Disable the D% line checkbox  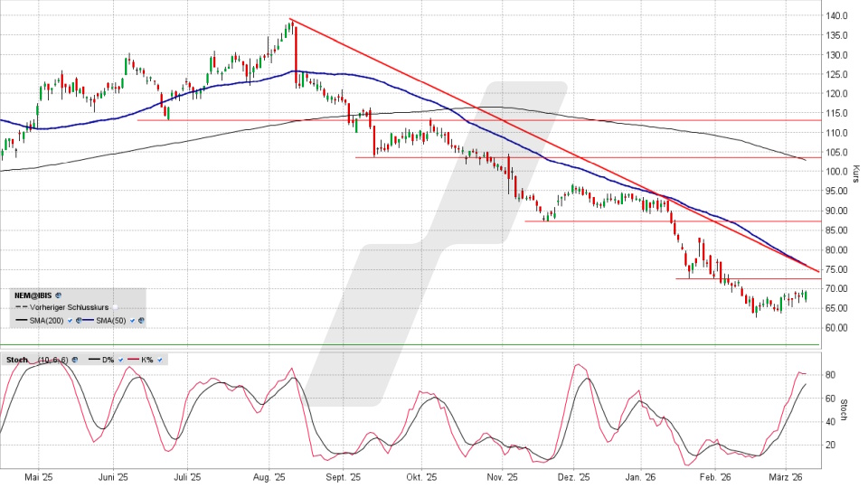(121, 360)
